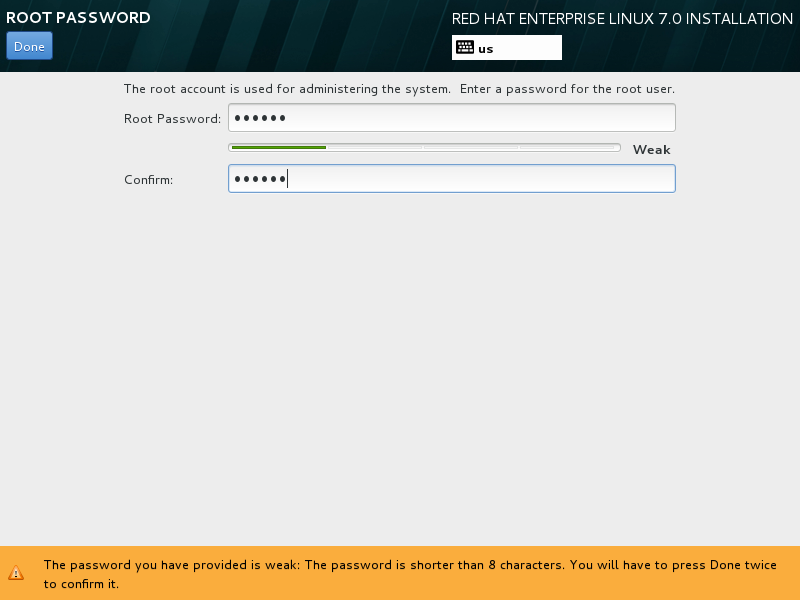Focus the Confirm password field
Viewport: 800px width, 600px height.
451,179
